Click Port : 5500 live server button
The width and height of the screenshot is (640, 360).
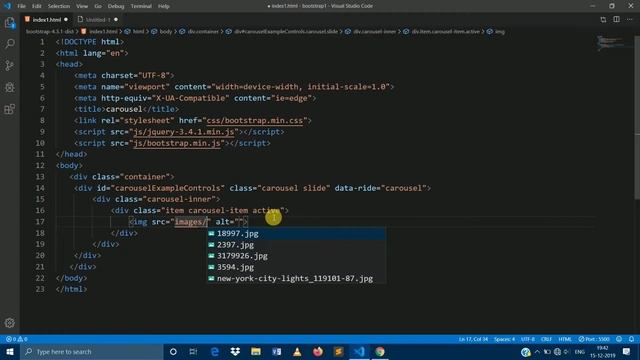(594, 339)
